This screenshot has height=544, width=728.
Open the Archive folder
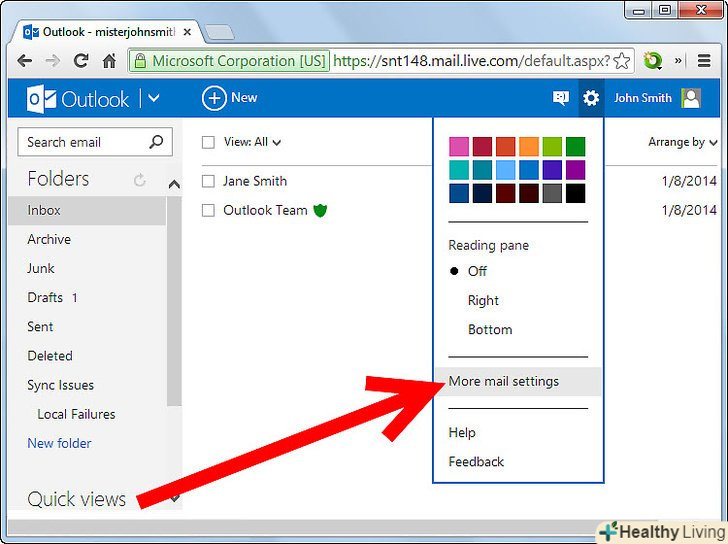pos(49,240)
